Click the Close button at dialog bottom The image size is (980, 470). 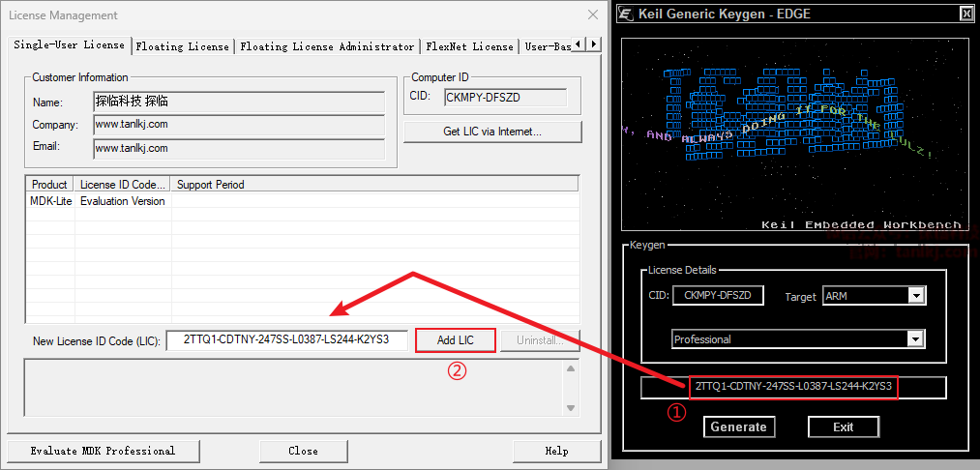click(303, 451)
